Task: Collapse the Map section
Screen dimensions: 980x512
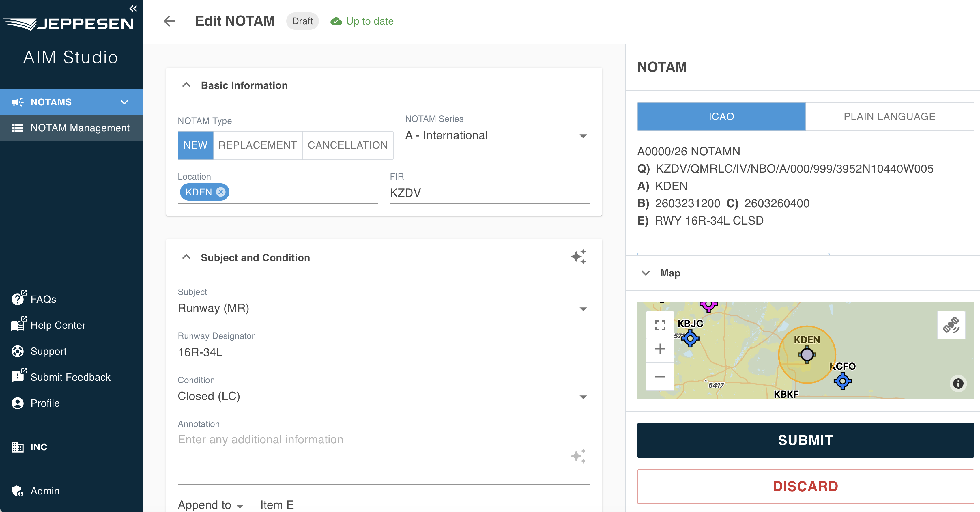Action: click(646, 273)
